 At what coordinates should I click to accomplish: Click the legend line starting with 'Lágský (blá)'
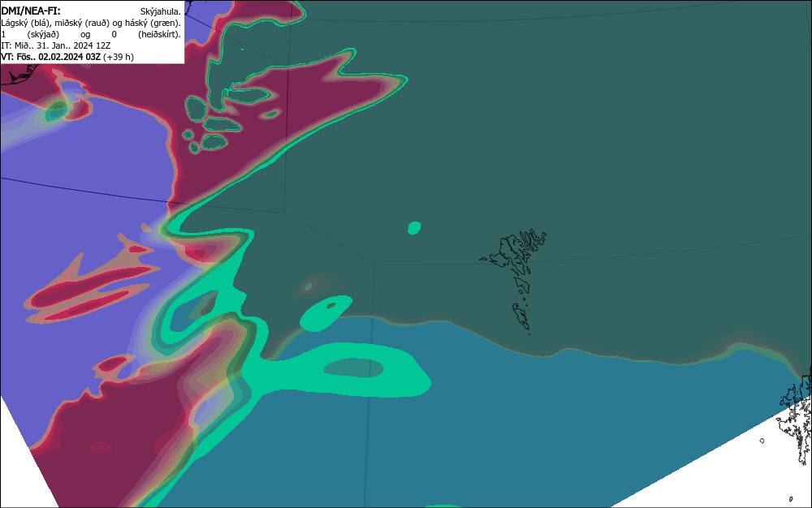click(91, 23)
